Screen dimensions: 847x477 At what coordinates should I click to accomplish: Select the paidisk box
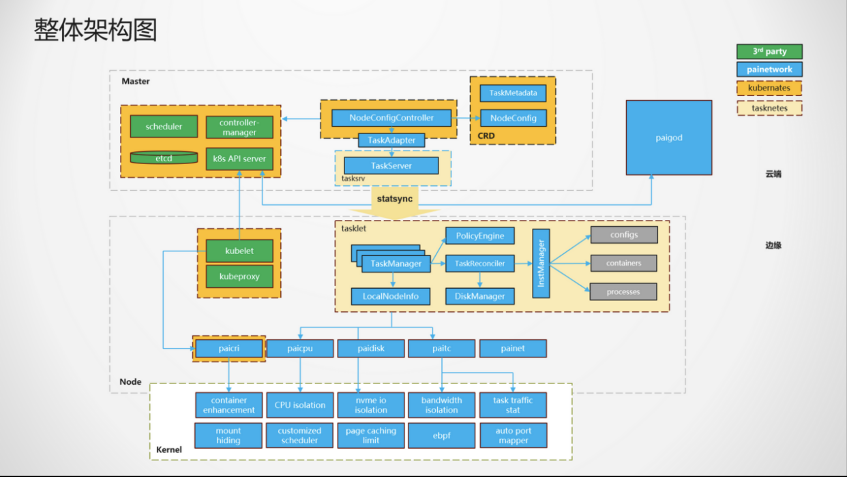[371, 348]
